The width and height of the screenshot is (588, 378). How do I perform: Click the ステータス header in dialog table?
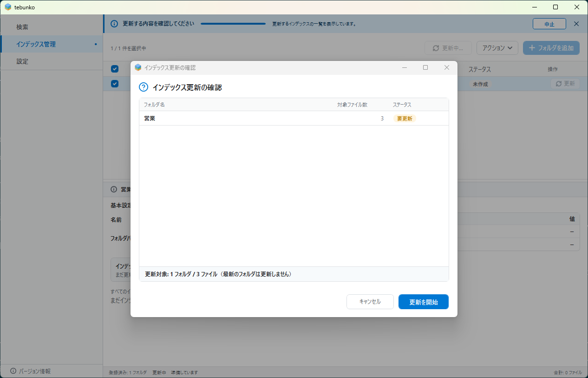coord(402,105)
